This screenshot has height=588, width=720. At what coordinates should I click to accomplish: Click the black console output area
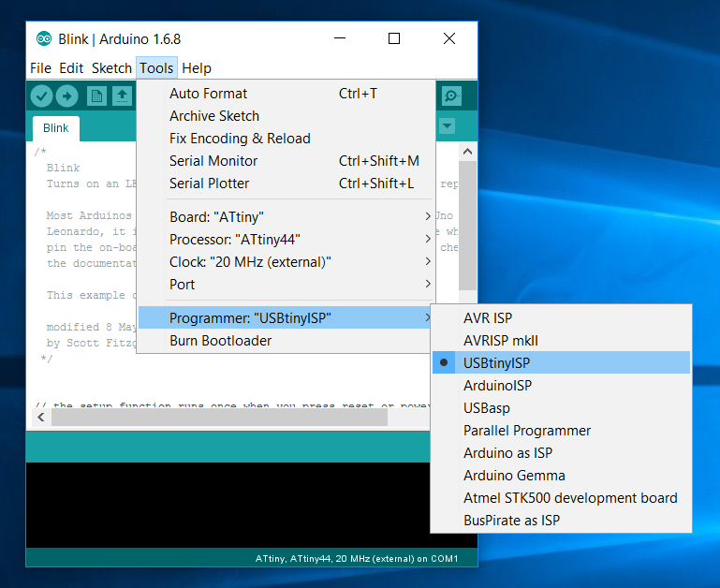pyautogui.click(x=228, y=505)
